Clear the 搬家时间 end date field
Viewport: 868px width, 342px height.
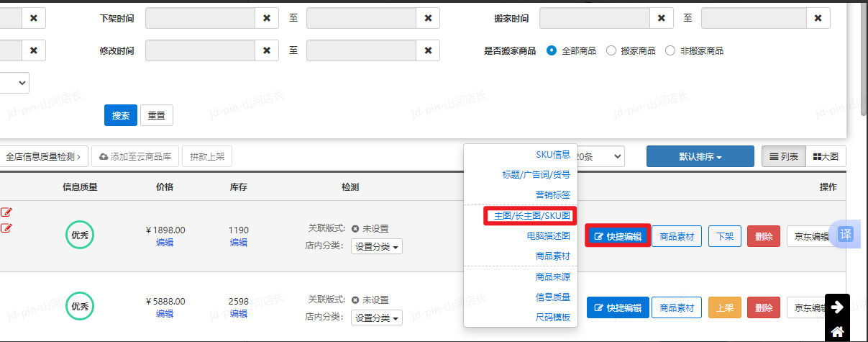[x=818, y=18]
